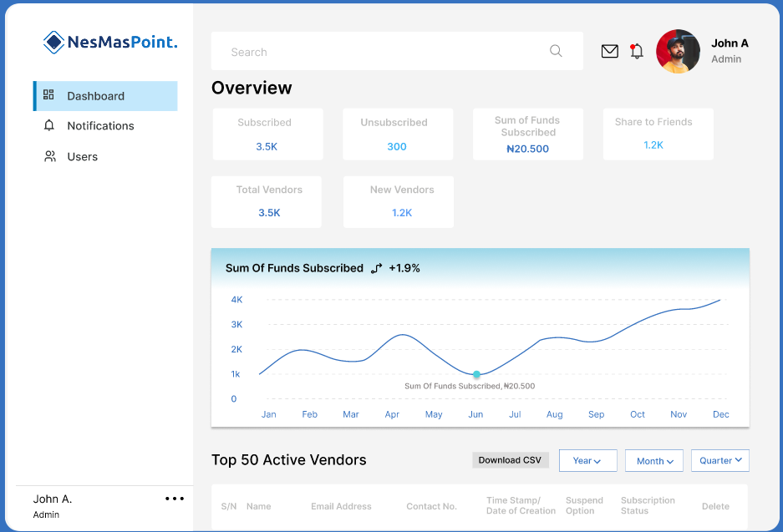Click John A's profile avatar photo
The image size is (783, 532).
tap(678, 52)
